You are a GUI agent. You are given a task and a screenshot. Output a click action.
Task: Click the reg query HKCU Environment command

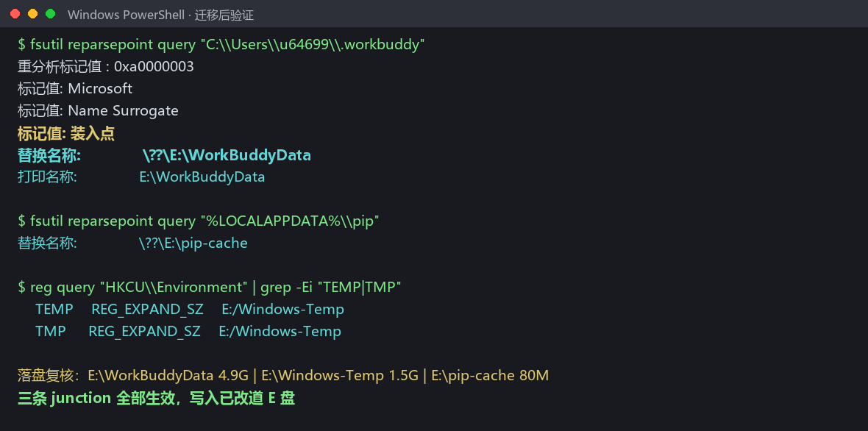[210, 288]
